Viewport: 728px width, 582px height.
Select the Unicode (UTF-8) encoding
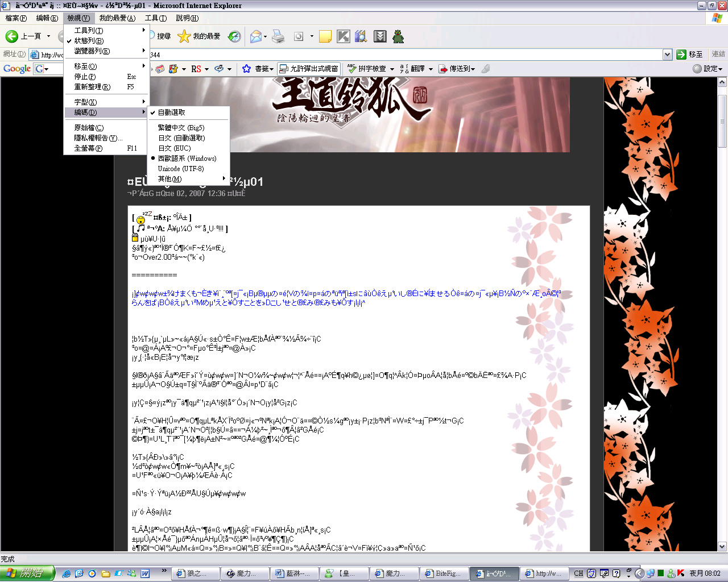pyautogui.click(x=189, y=169)
